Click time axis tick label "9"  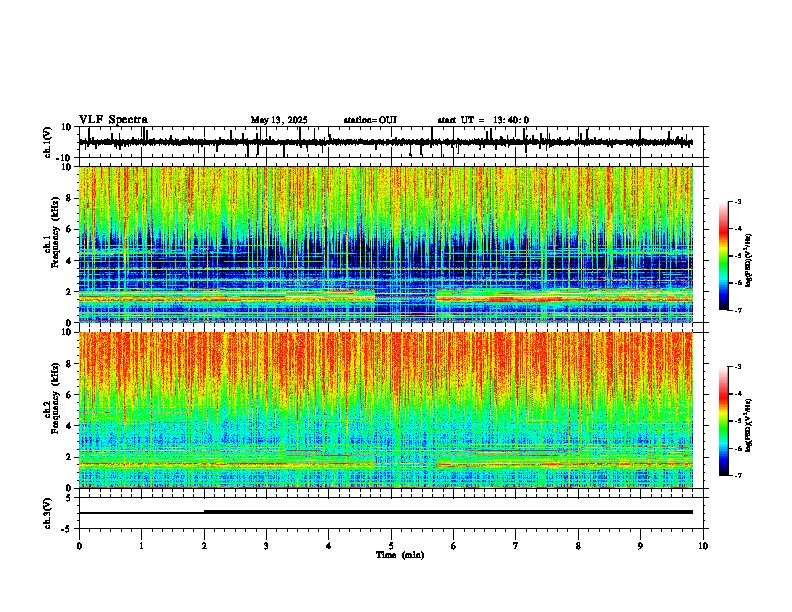(x=640, y=546)
